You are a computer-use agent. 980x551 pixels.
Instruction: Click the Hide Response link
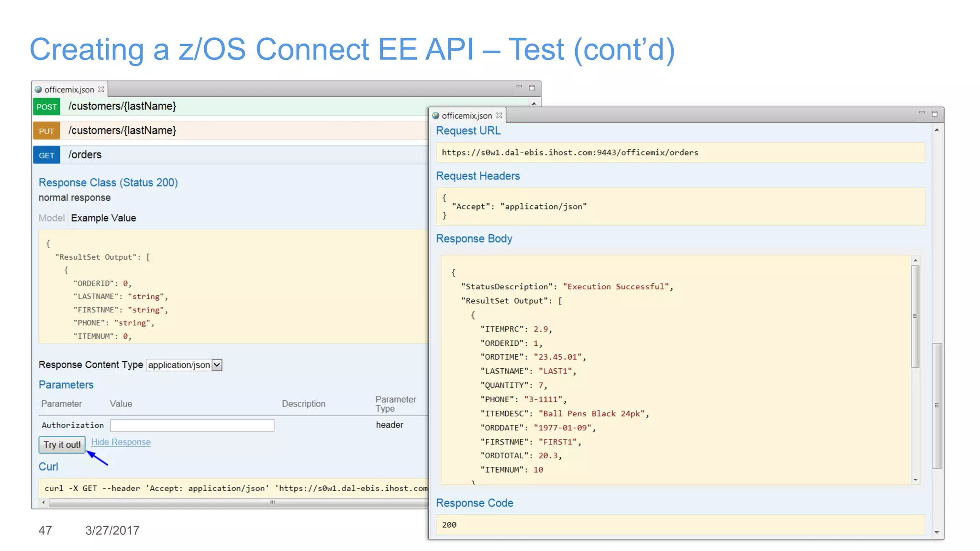[x=121, y=442]
